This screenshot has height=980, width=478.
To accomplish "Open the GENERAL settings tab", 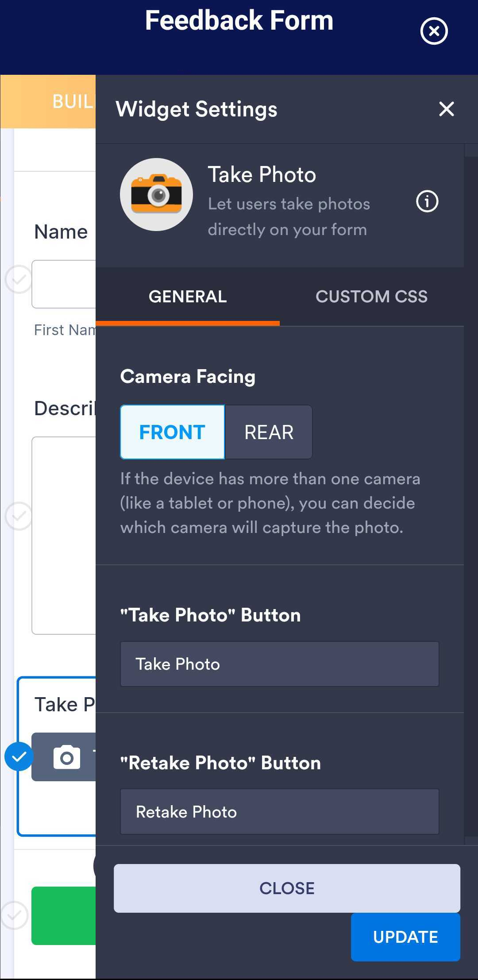I will point(188,297).
